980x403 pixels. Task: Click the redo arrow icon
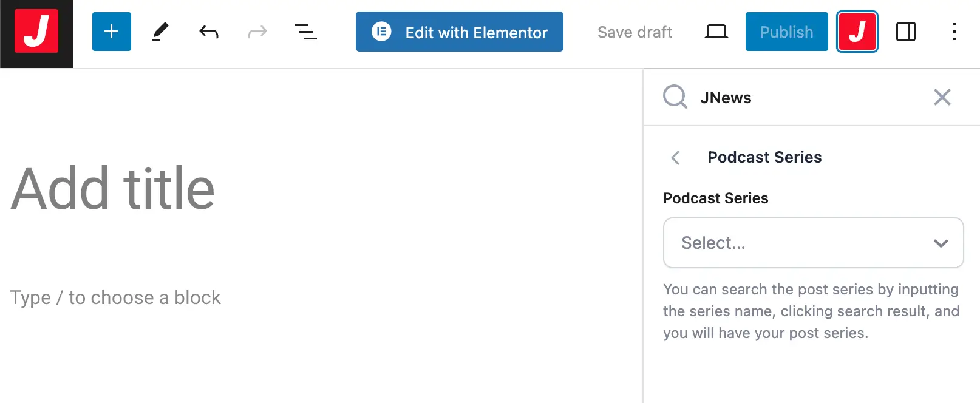[257, 32]
